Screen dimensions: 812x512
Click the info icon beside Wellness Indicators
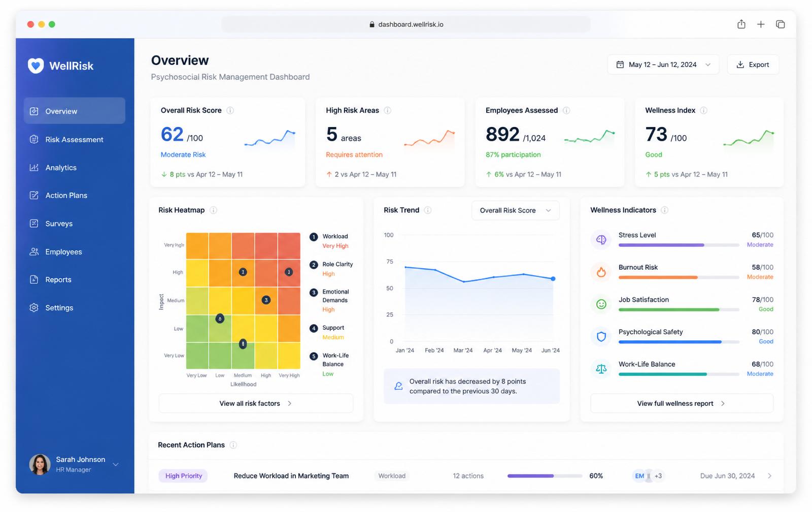point(664,210)
